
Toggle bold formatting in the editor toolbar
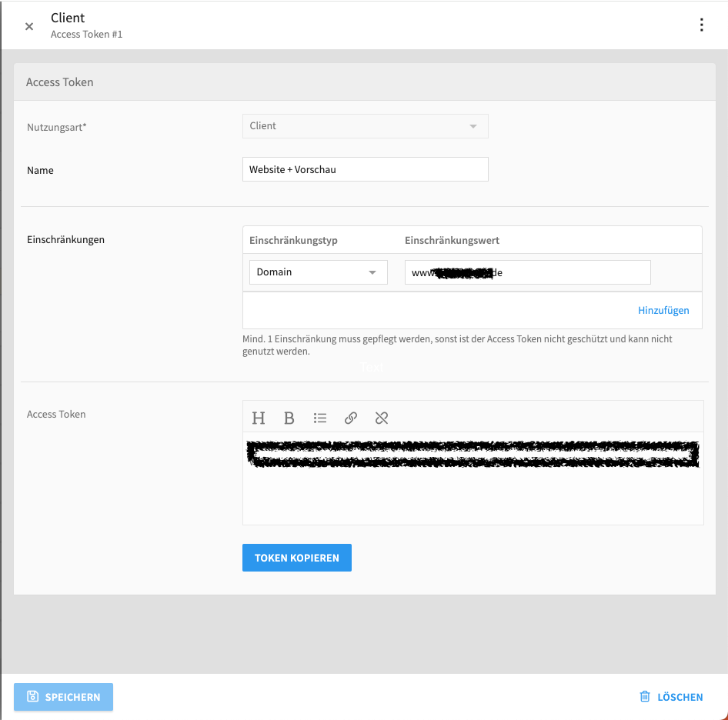click(x=289, y=418)
